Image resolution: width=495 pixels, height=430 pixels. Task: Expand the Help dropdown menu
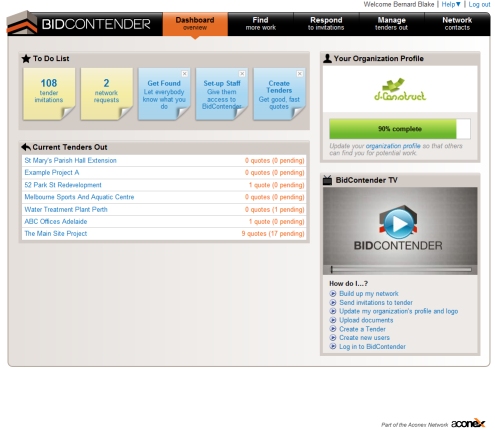451,4
